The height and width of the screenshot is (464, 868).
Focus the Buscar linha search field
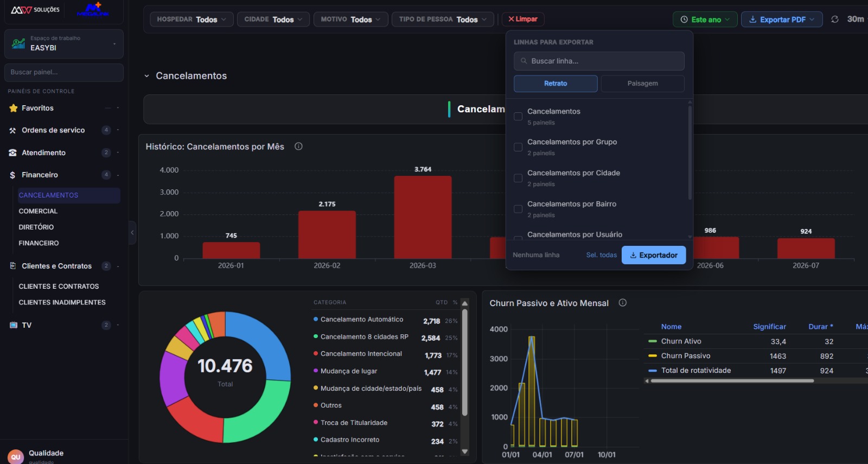pos(599,61)
